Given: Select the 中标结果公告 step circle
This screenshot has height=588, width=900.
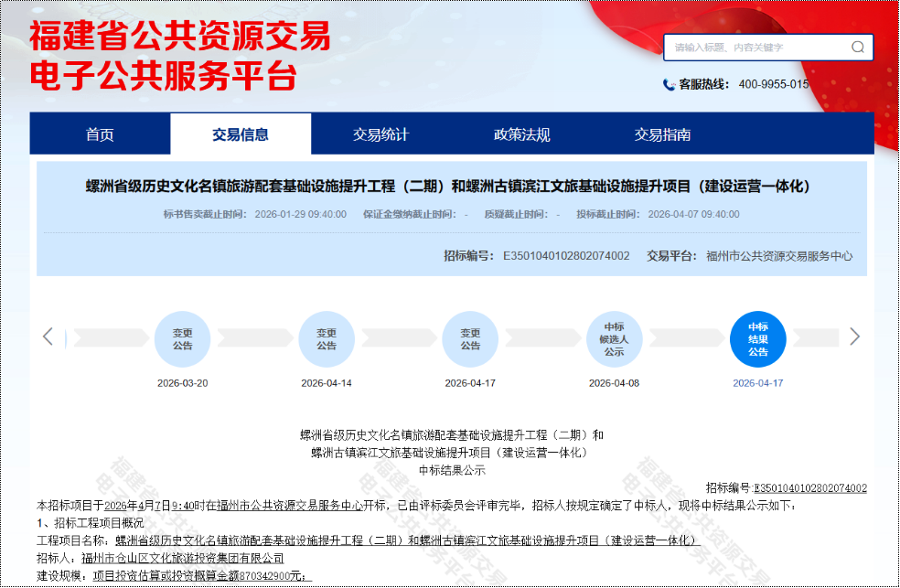Looking at the screenshot, I should click(757, 339).
